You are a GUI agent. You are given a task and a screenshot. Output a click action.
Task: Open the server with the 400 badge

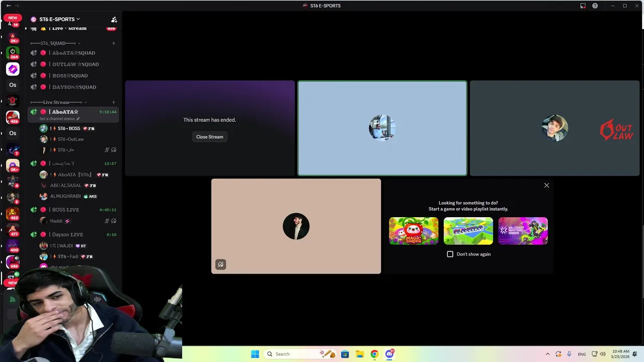pyautogui.click(x=13, y=246)
